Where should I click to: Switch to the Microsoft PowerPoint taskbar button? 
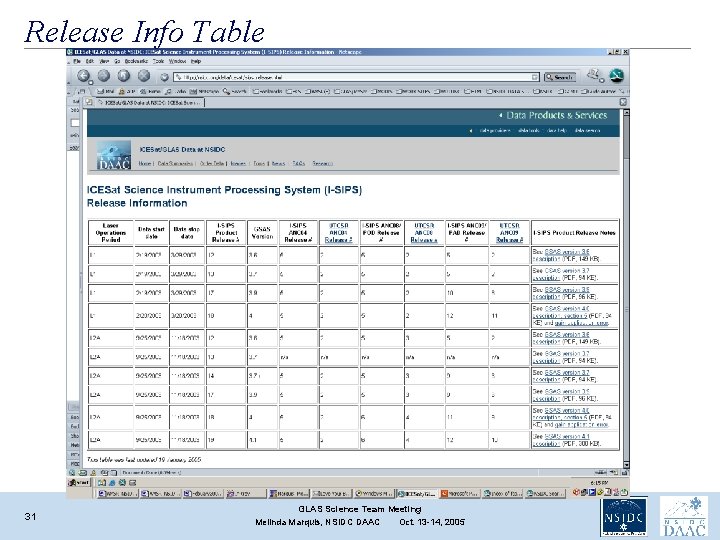click(459, 494)
